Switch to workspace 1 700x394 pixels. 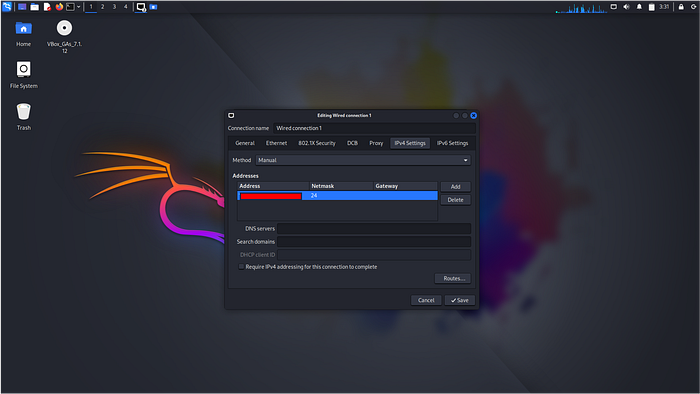(91, 7)
